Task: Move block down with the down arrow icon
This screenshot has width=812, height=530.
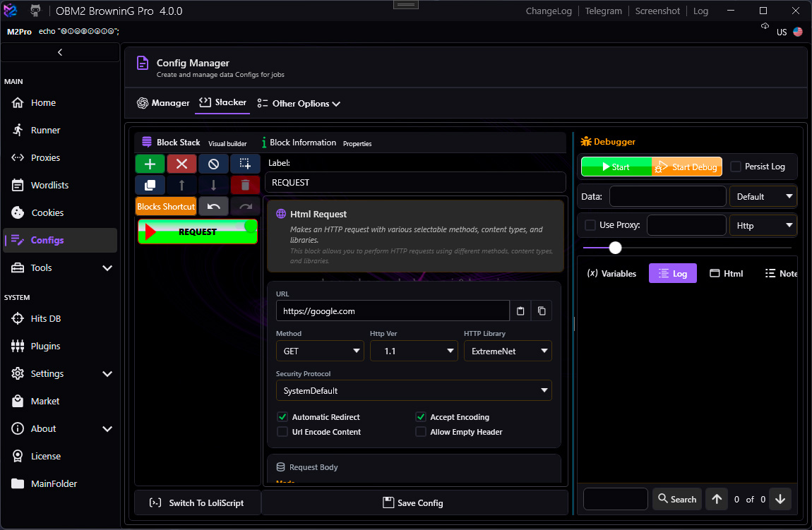Action: pos(213,185)
